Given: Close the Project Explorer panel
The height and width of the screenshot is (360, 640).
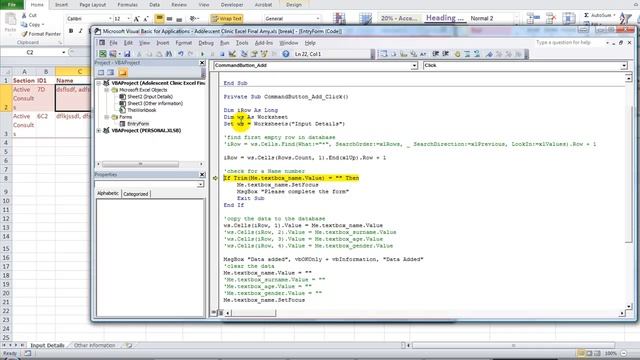Looking at the screenshot, I should [202, 62].
